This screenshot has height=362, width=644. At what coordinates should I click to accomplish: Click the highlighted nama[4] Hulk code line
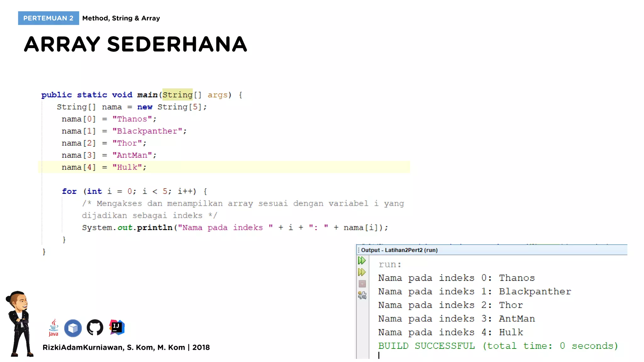[104, 167]
